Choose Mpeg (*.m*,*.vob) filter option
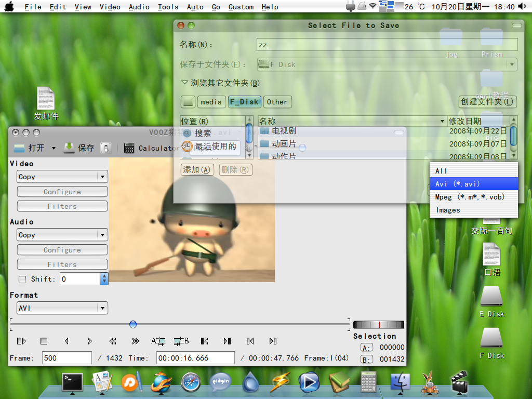The image size is (532, 399). pos(474,197)
